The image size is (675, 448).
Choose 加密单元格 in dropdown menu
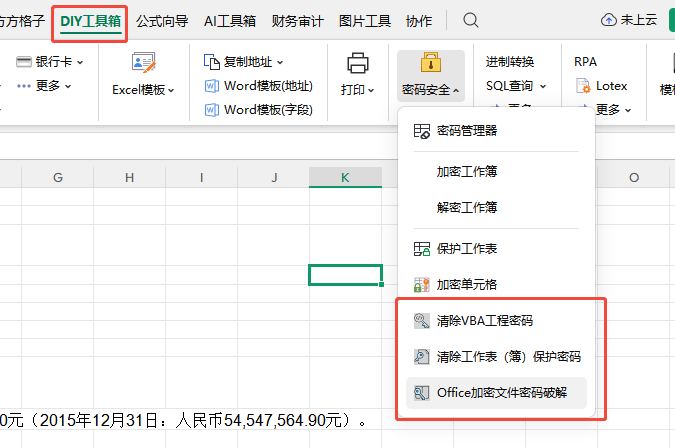[x=467, y=285]
